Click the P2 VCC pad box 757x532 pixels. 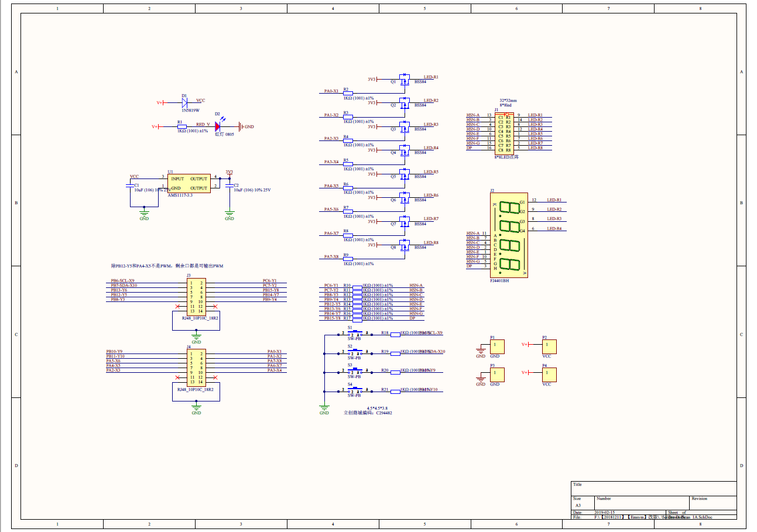(549, 347)
